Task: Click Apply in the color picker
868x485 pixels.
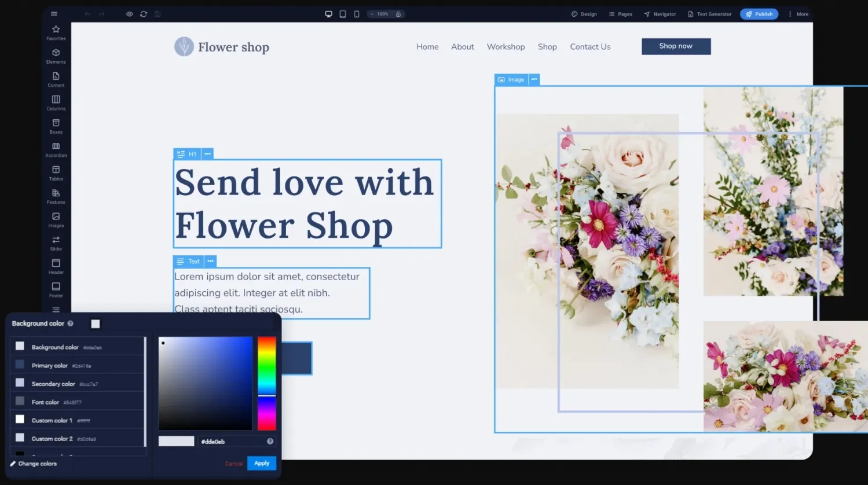Action: point(262,463)
